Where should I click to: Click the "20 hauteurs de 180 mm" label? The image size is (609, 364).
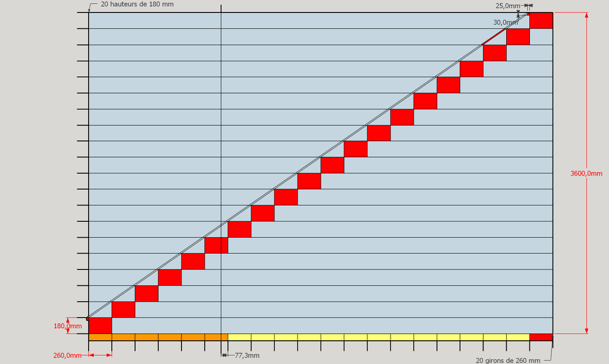(137, 4)
